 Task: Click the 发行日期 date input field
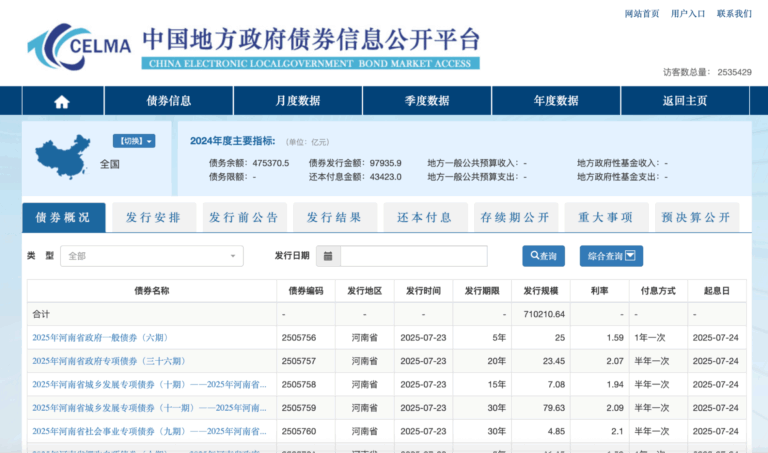pos(413,256)
